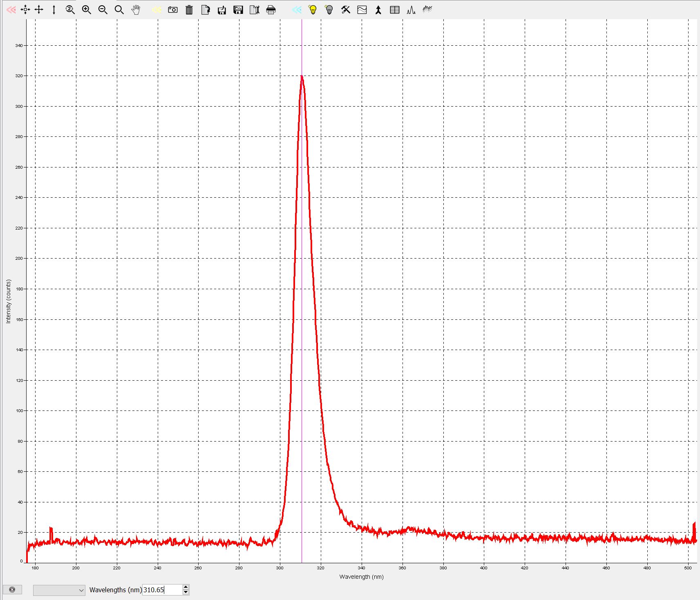The height and width of the screenshot is (600, 700).
Task: Print the spectrum graph
Action: click(x=271, y=10)
